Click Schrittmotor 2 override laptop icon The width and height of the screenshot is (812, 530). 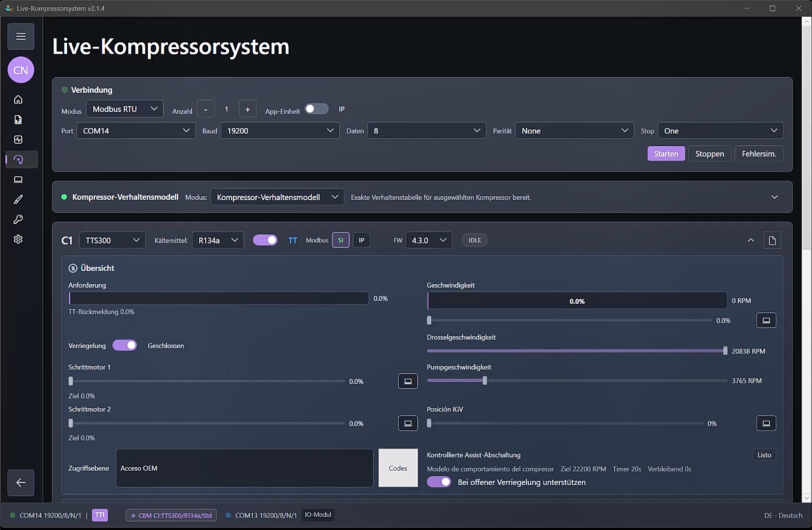point(408,424)
